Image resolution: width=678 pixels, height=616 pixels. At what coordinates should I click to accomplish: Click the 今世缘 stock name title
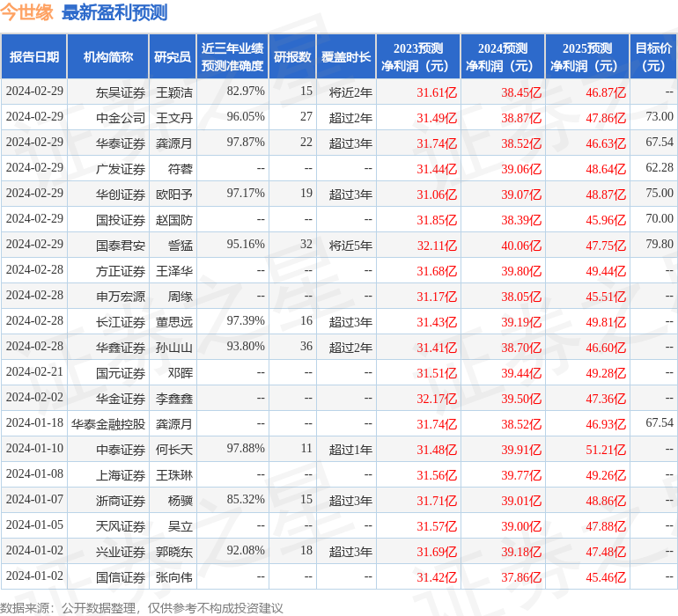[26, 12]
